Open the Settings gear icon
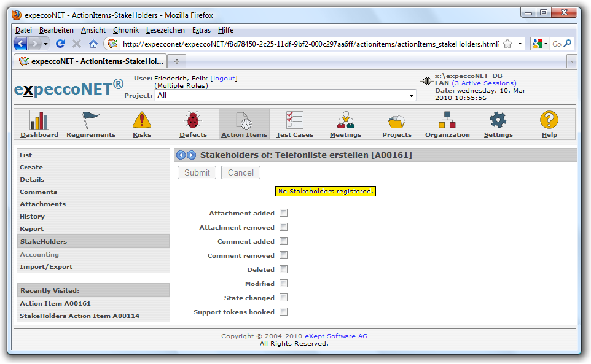Viewport: 591px width, 364px height. point(498,120)
